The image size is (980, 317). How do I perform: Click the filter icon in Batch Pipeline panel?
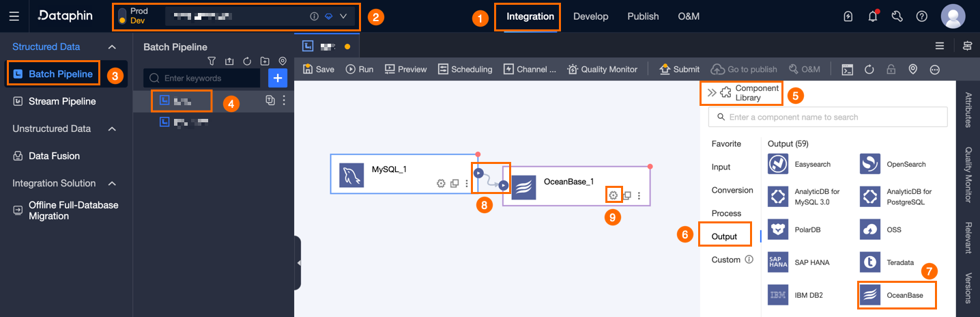coord(212,61)
